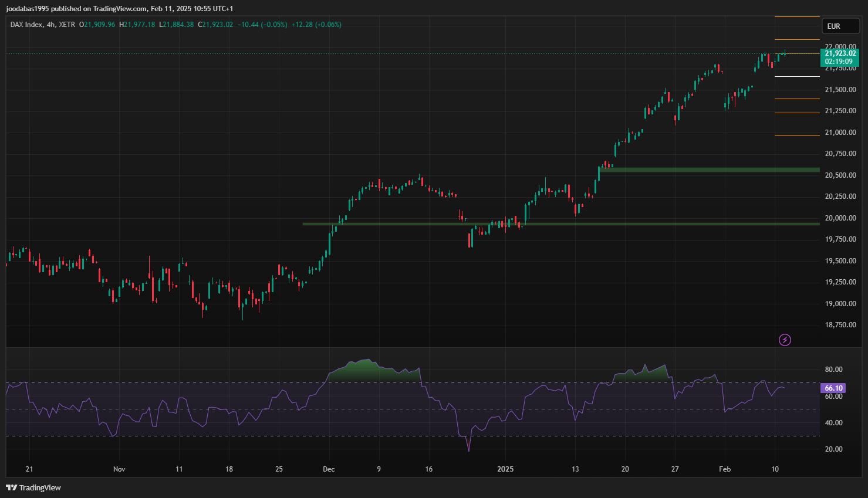Click the 13 date label on time axis
The image size is (868, 498).
[x=575, y=469]
